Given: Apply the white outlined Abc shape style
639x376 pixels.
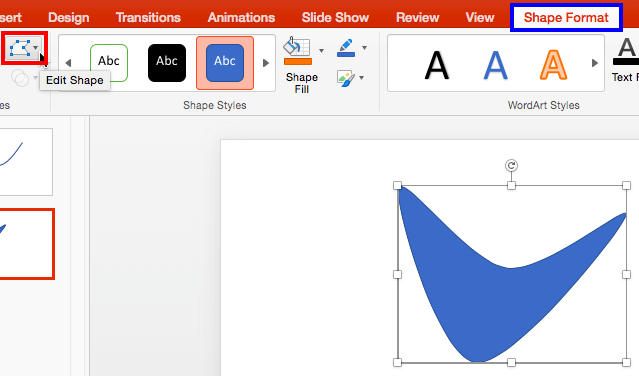Looking at the screenshot, I should pyautogui.click(x=109, y=63).
